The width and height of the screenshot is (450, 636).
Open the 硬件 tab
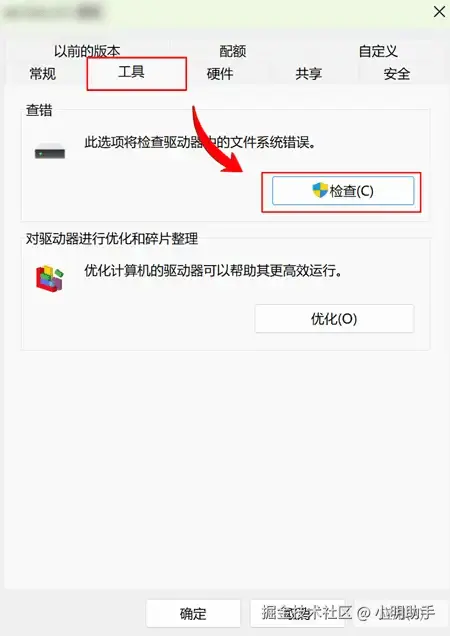tap(220, 74)
